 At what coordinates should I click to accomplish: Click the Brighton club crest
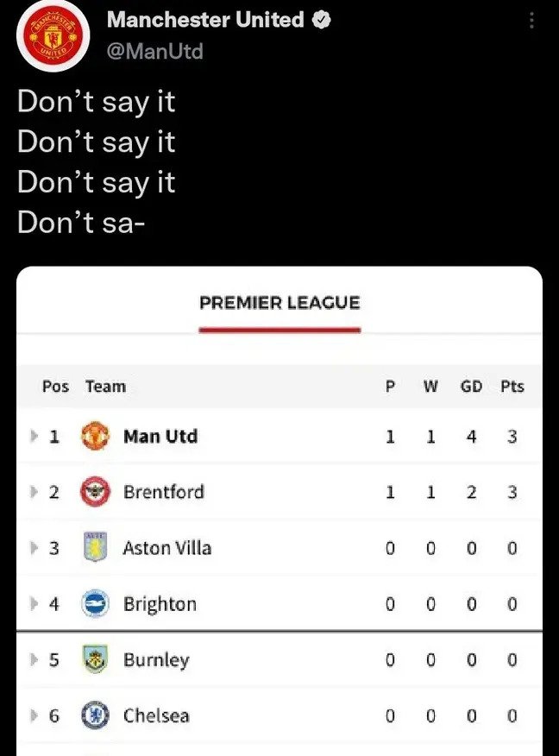point(95,604)
